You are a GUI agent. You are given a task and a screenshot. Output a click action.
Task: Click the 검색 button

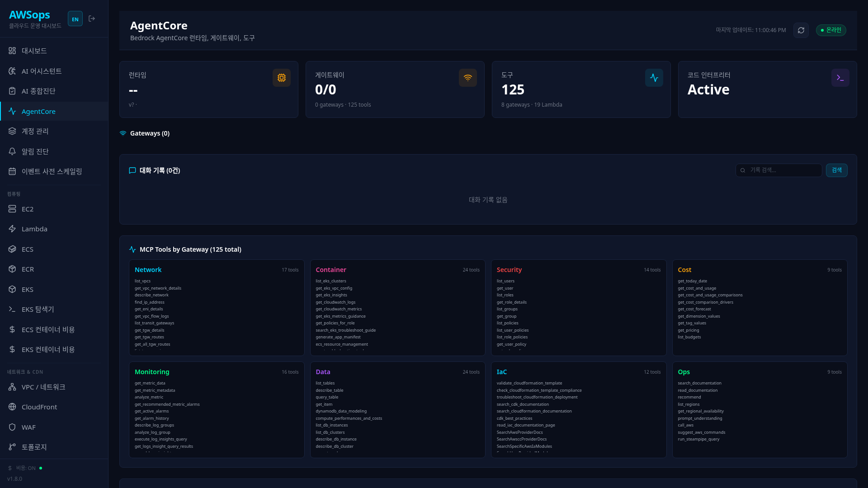point(837,170)
